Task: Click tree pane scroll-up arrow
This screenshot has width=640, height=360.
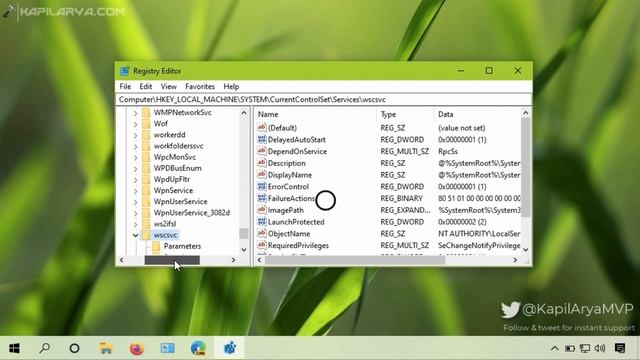Action: point(244,113)
